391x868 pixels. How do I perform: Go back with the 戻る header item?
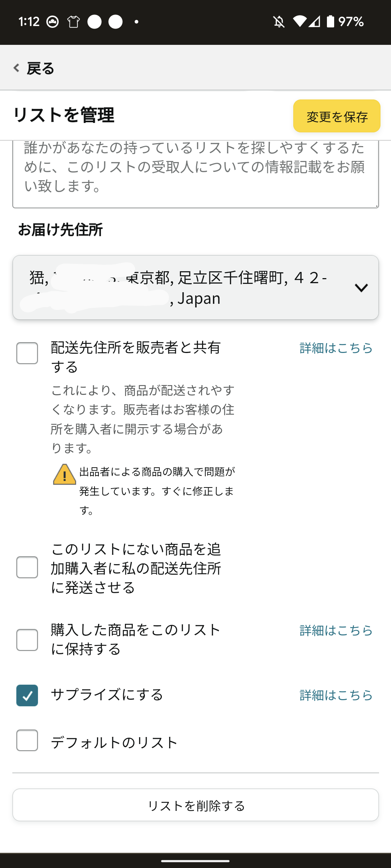pyautogui.click(x=34, y=68)
